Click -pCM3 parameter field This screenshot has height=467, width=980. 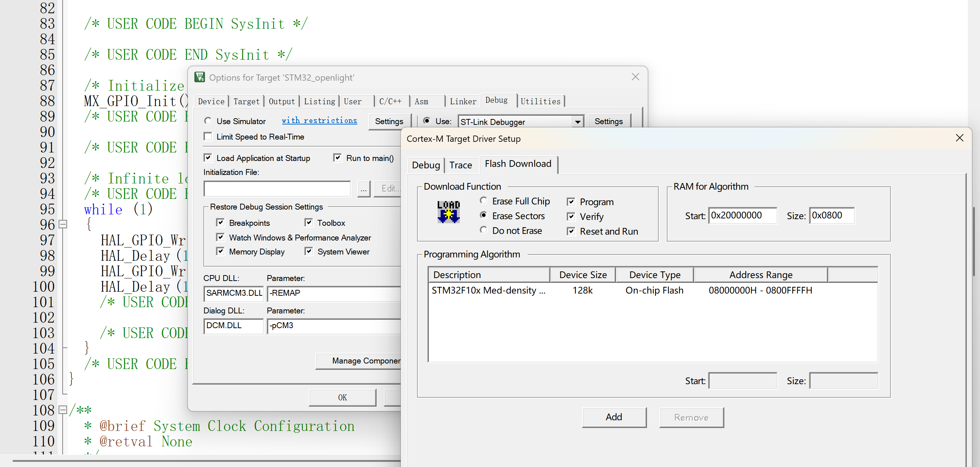[x=334, y=326]
